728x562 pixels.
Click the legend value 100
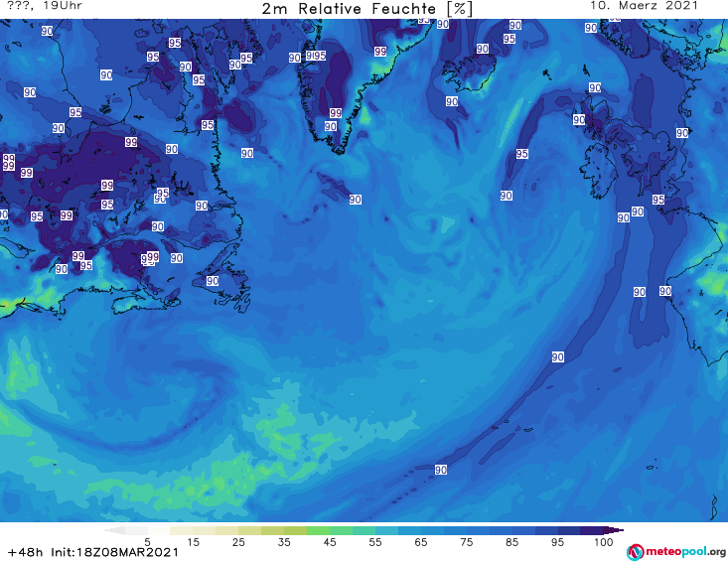[x=604, y=542]
